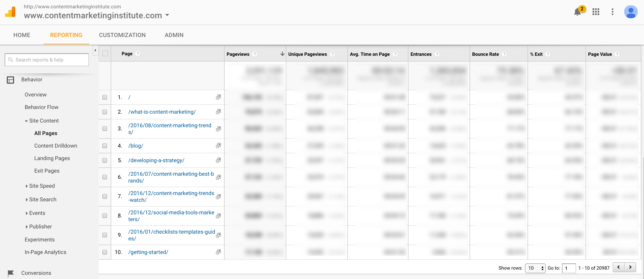644x279 pixels.
Task: Open checklists-templates-guides external link icon
Action: (218, 235)
